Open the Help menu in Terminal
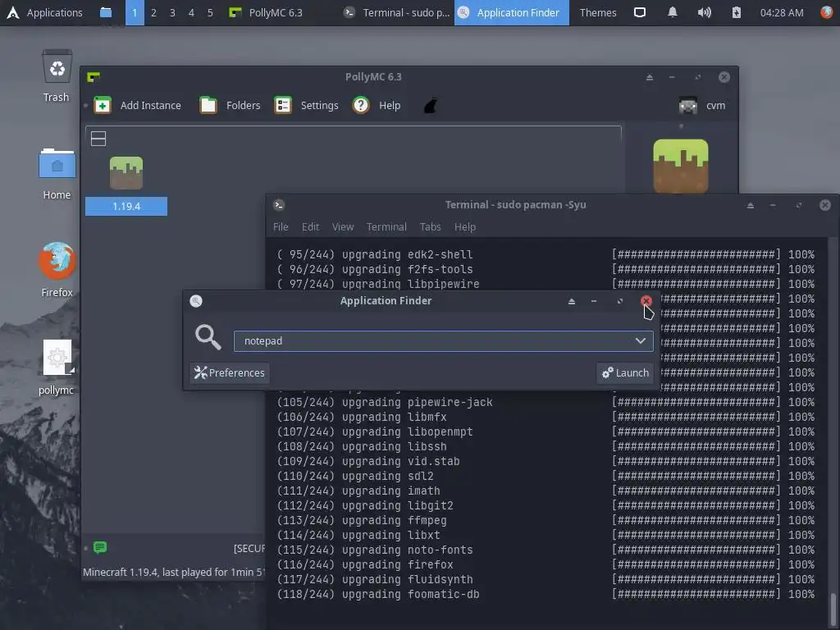This screenshot has height=630, width=840. [465, 227]
